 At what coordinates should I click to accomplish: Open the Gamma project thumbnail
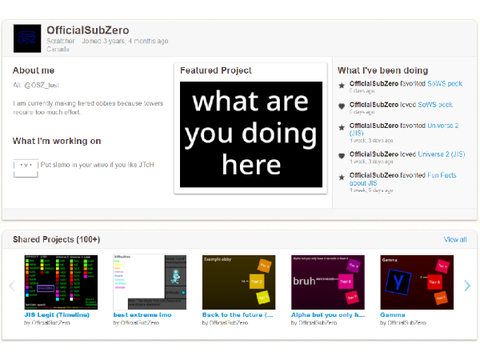pyautogui.click(x=417, y=282)
